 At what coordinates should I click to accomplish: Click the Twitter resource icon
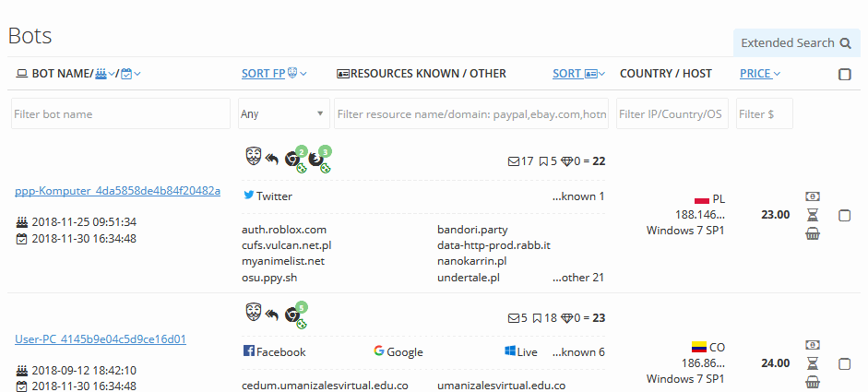point(248,196)
